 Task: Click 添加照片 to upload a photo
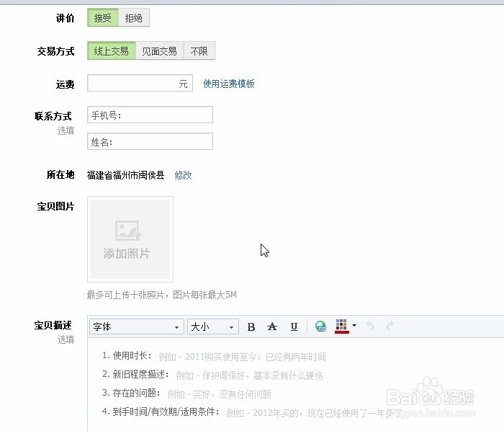pyautogui.click(x=130, y=239)
